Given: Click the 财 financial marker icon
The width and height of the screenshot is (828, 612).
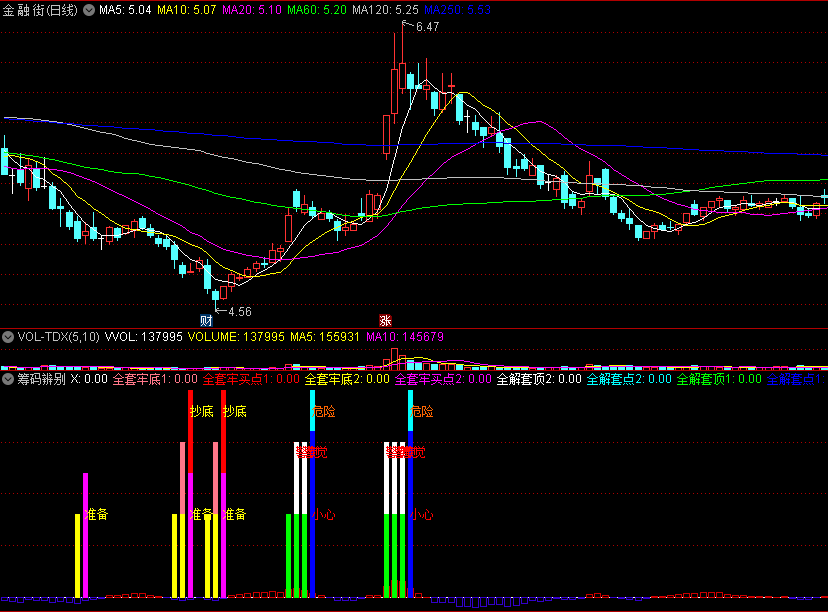Looking at the screenshot, I should tap(206, 321).
